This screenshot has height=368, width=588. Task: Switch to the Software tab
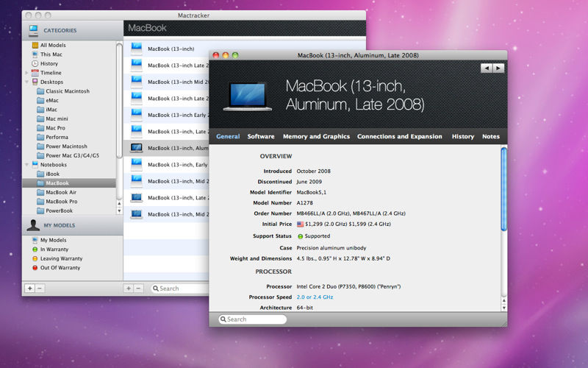click(261, 136)
